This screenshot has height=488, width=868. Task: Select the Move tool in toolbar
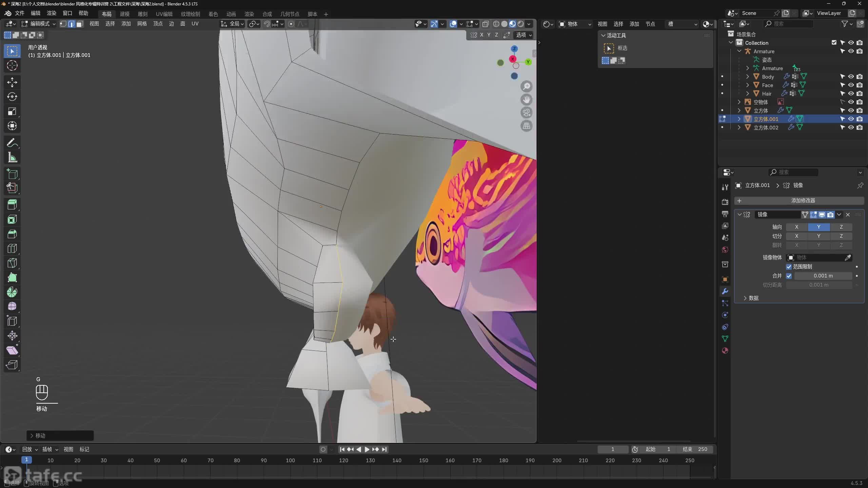point(12,82)
